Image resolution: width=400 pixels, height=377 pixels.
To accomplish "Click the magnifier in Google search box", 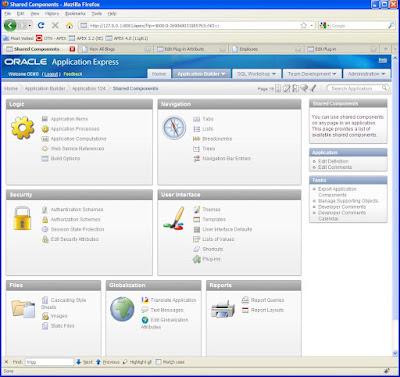I will [391, 25].
